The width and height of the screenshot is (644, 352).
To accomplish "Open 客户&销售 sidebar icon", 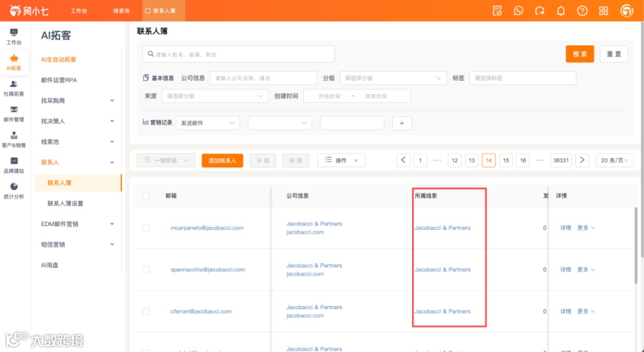I will [14, 140].
